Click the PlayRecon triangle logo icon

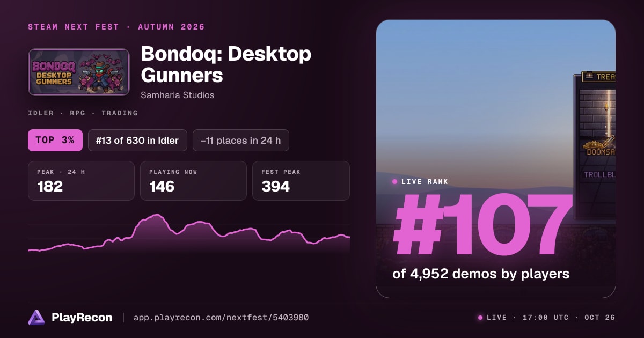tap(36, 318)
